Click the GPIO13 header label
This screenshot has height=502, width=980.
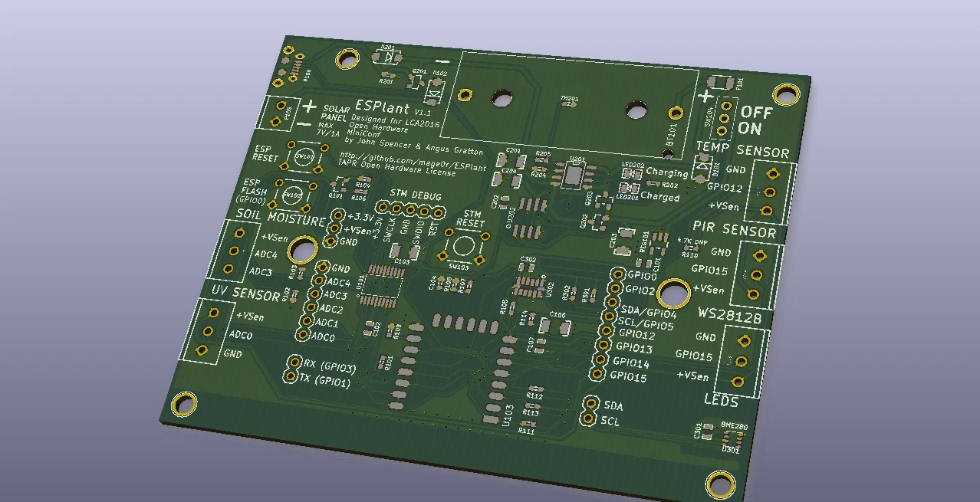(633, 349)
